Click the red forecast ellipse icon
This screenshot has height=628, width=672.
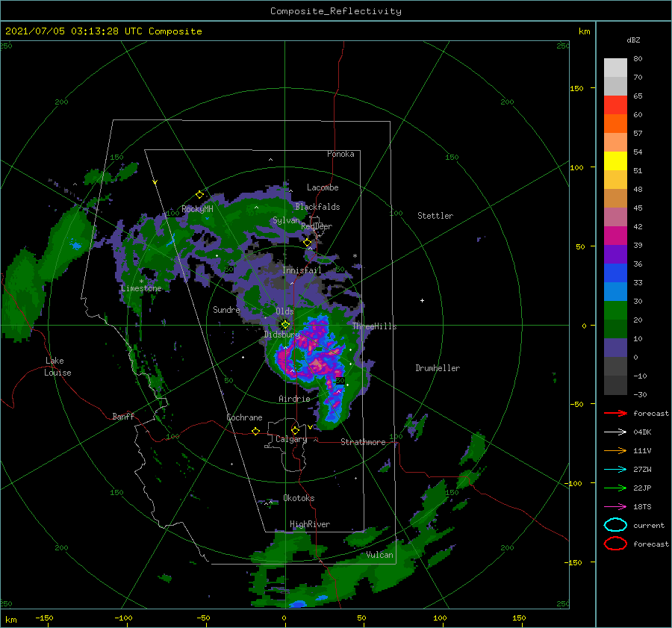(615, 544)
